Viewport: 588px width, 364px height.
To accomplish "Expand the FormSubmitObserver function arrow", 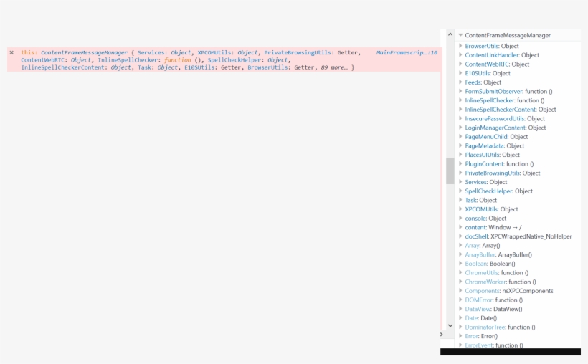I will pos(460,92).
